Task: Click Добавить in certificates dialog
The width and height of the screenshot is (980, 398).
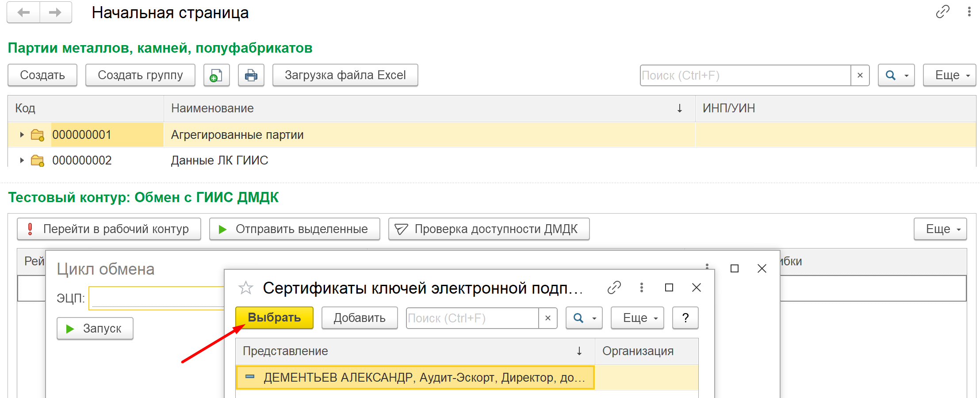Action: pyautogui.click(x=360, y=318)
